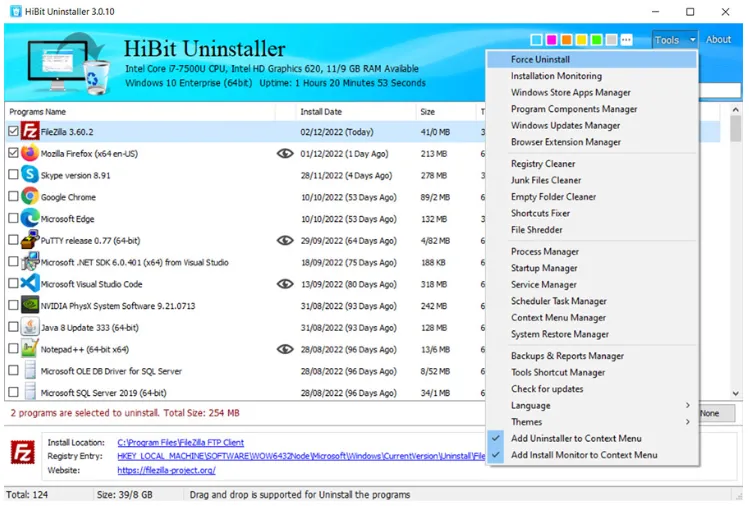Open more colors via ellipsis swatch
The width and height of the screenshot is (749, 506).
click(x=626, y=40)
